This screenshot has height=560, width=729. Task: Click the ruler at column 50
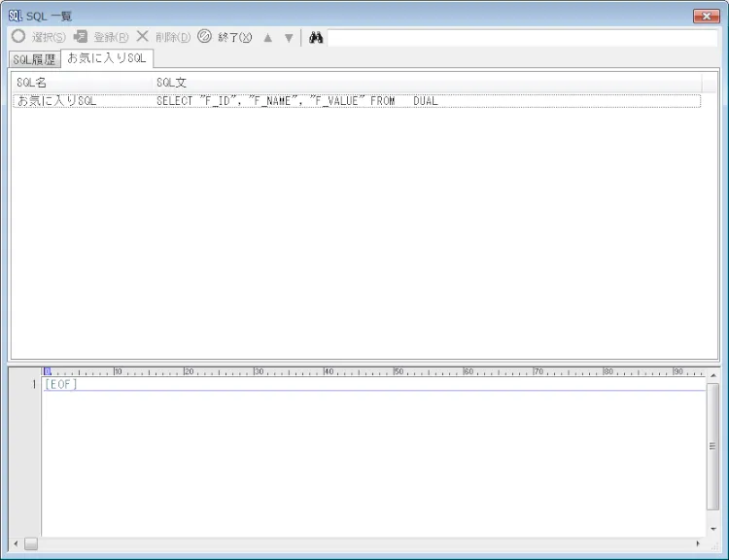click(x=399, y=371)
